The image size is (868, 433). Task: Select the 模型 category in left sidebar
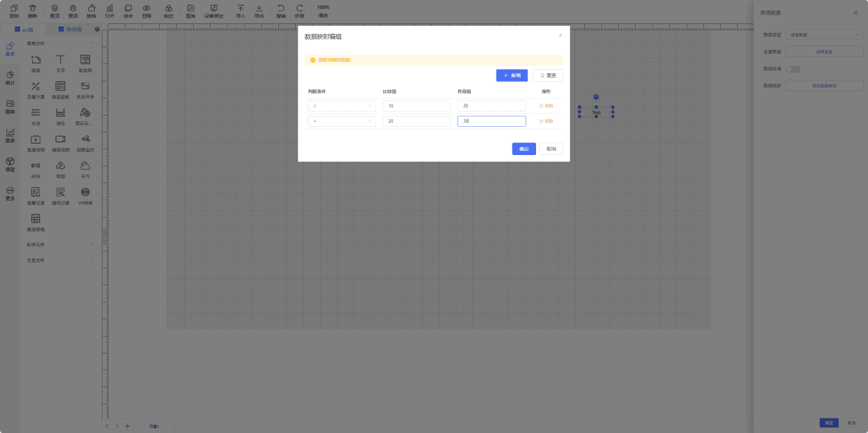(x=10, y=164)
